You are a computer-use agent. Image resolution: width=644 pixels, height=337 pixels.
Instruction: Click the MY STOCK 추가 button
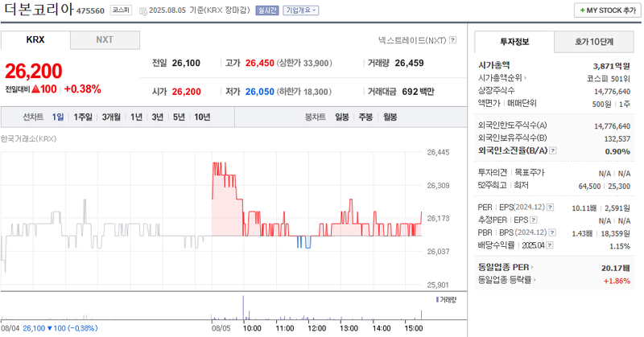608,10
